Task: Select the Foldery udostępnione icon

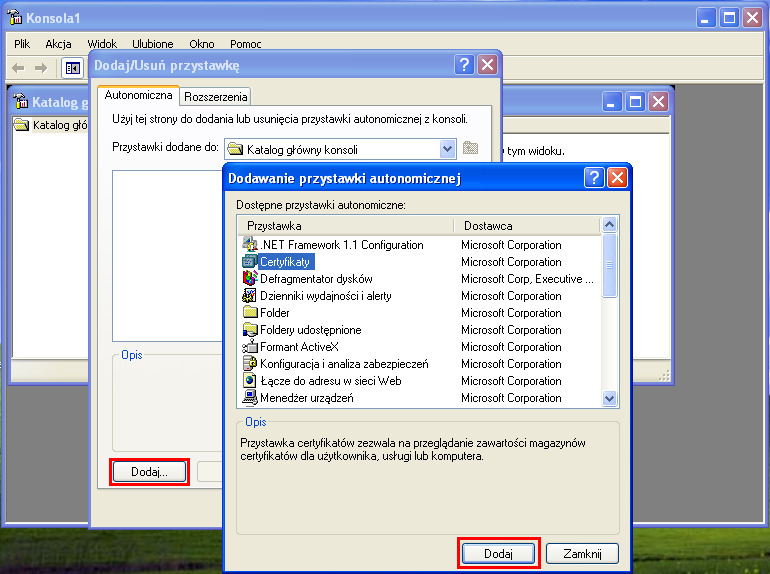Action: click(x=249, y=329)
